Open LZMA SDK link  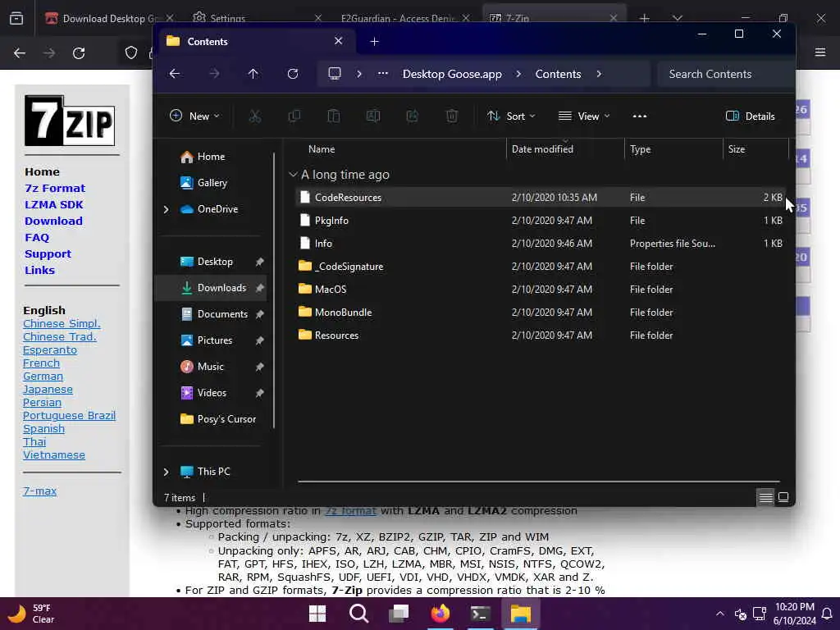coord(53,204)
